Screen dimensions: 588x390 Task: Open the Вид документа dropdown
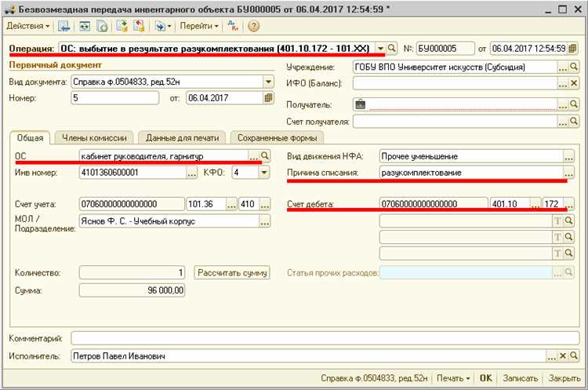click(268, 82)
